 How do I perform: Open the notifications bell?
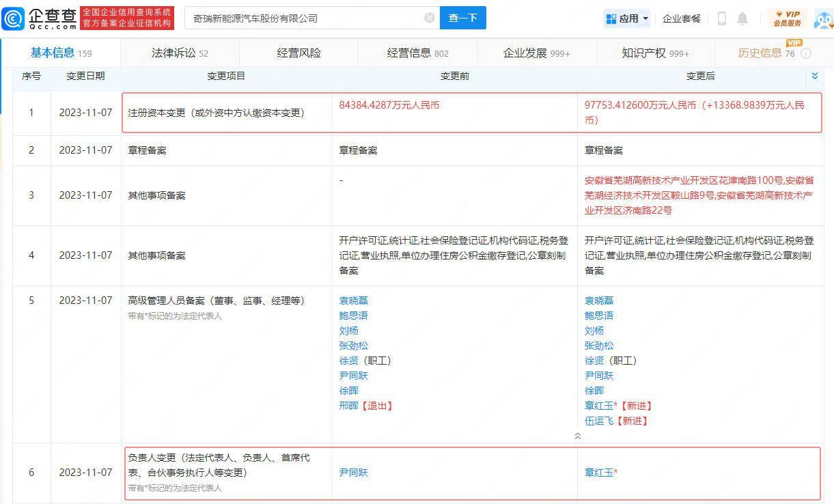[x=742, y=18]
